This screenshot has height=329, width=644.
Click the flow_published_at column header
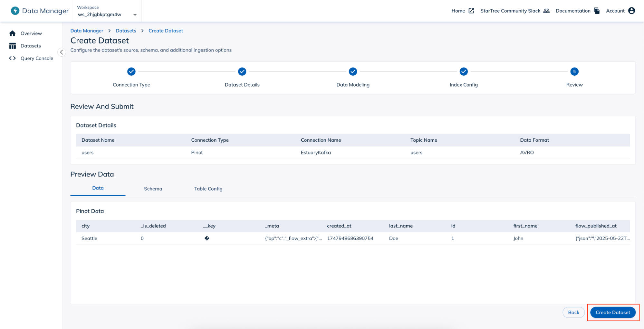596,226
